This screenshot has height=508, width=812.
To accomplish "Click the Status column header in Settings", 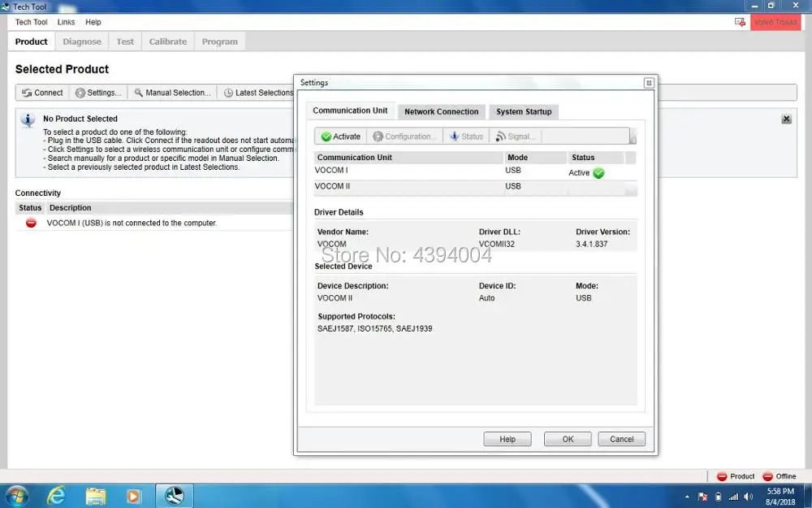I will tap(595, 158).
